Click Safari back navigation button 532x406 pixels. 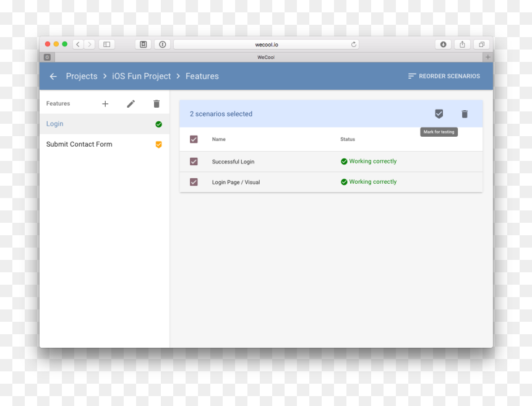pyautogui.click(x=78, y=45)
